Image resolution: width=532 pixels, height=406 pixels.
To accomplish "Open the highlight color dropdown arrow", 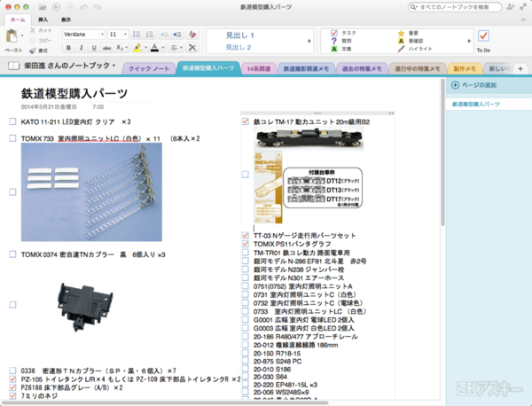I will click(x=146, y=48).
